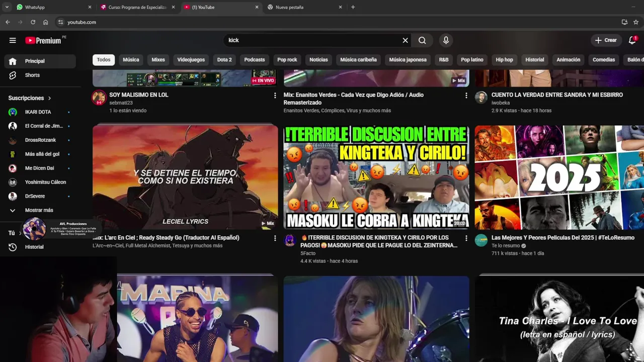Open Más allá del gol subscription
Image resolution: width=644 pixels, height=362 pixels.
(x=40, y=154)
